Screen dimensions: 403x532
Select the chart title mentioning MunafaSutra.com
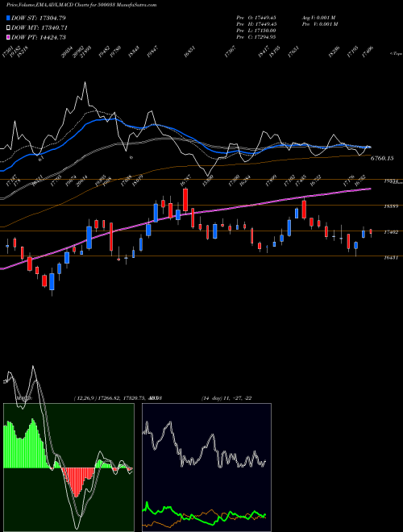[x=81, y=6]
